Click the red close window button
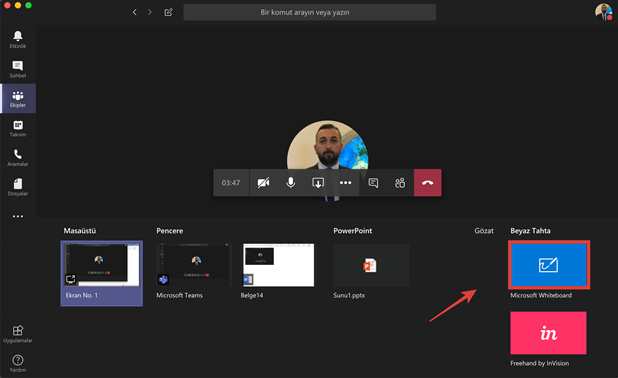Image resolution: width=618 pixels, height=378 pixels. 7,5
